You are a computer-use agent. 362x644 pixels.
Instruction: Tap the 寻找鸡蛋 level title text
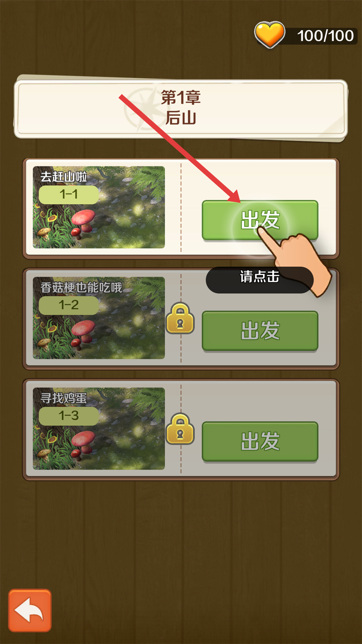64,398
